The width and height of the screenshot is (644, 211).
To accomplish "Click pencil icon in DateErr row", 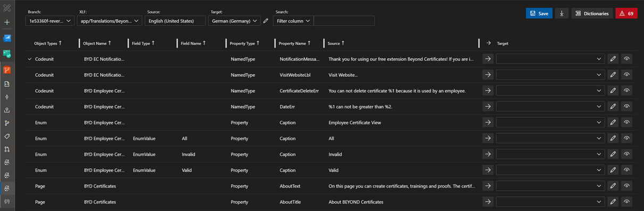I will tap(613, 107).
